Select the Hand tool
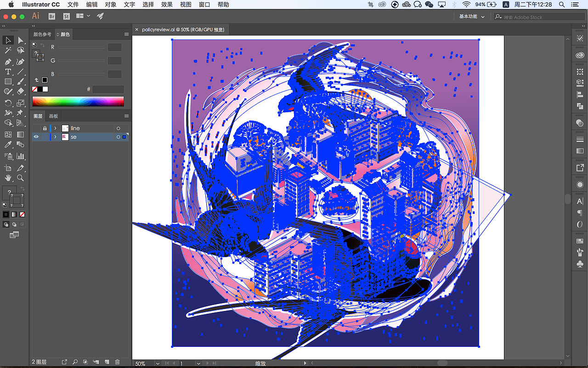The height and width of the screenshot is (368, 588). coord(8,178)
